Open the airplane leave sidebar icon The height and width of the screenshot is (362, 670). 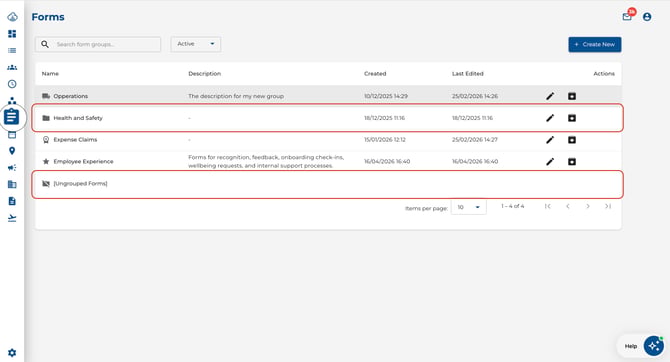(x=12, y=218)
